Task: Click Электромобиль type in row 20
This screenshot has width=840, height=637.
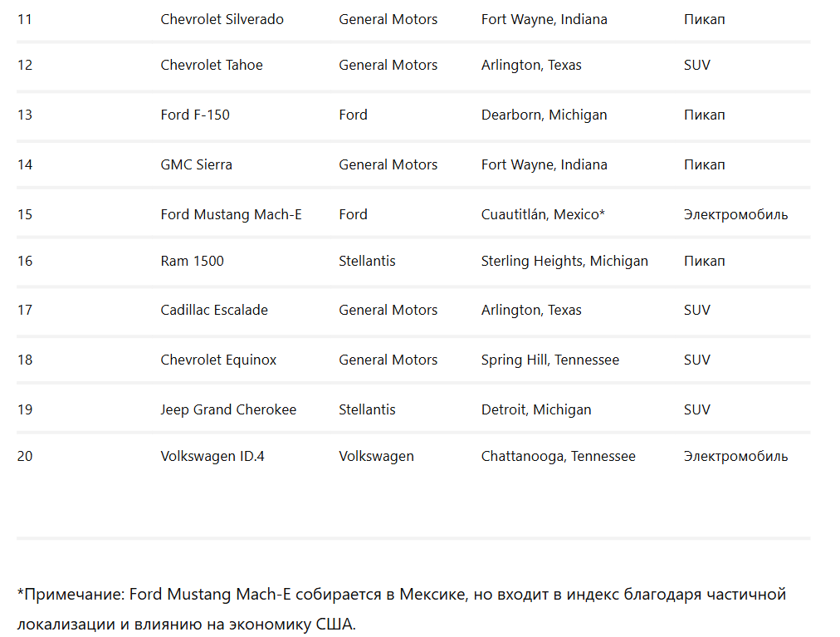Action: [x=735, y=456]
